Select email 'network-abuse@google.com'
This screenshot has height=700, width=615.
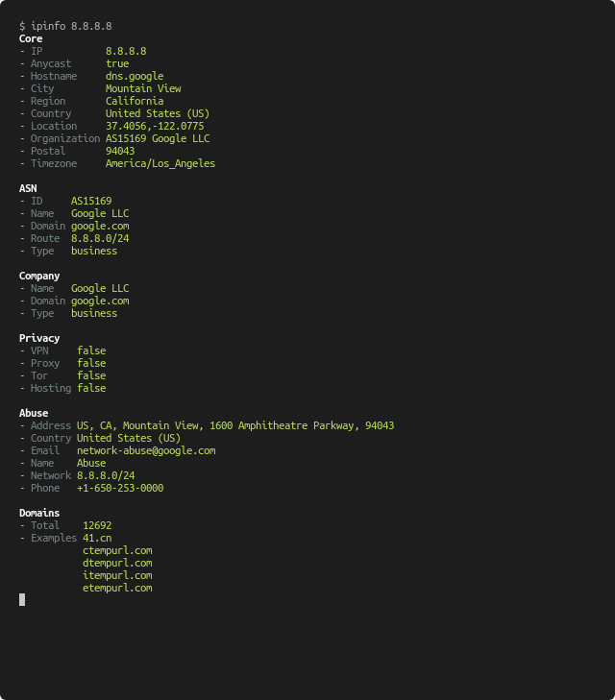(x=146, y=451)
